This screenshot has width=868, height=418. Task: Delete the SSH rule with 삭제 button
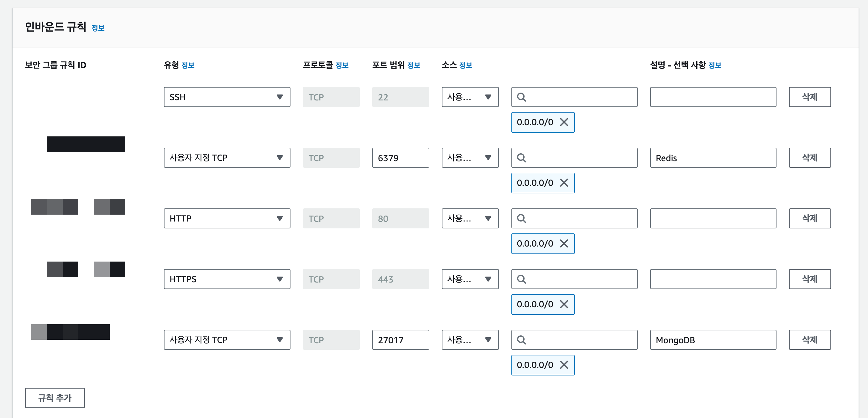[x=809, y=97]
